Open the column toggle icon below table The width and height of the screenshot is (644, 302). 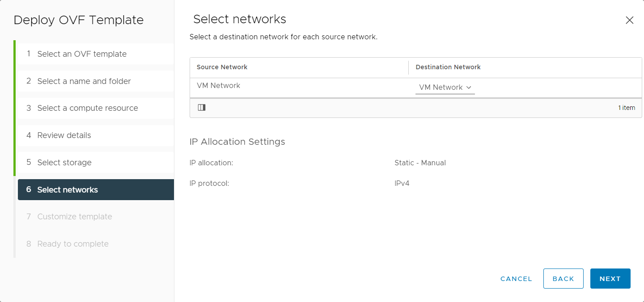pyautogui.click(x=202, y=107)
